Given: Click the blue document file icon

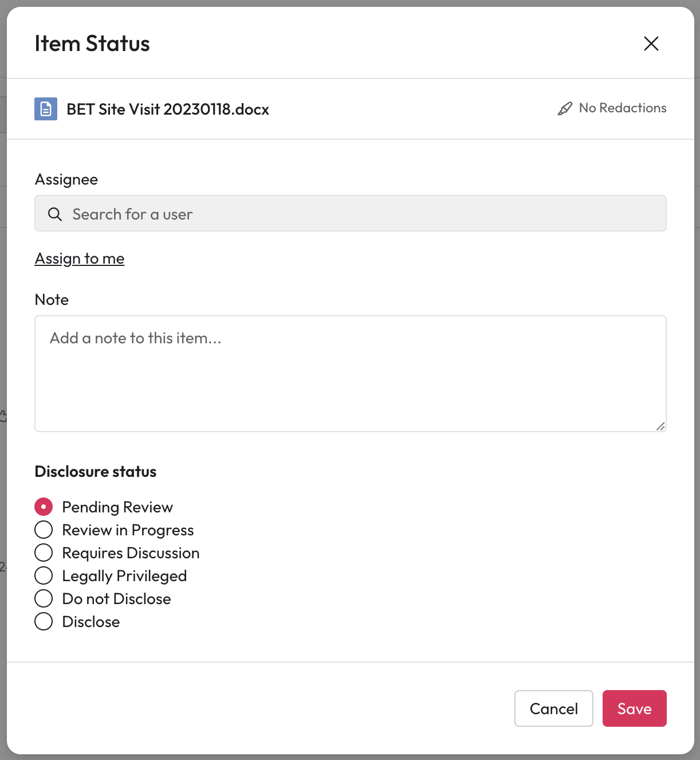Looking at the screenshot, I should click(x=46, y=109).
